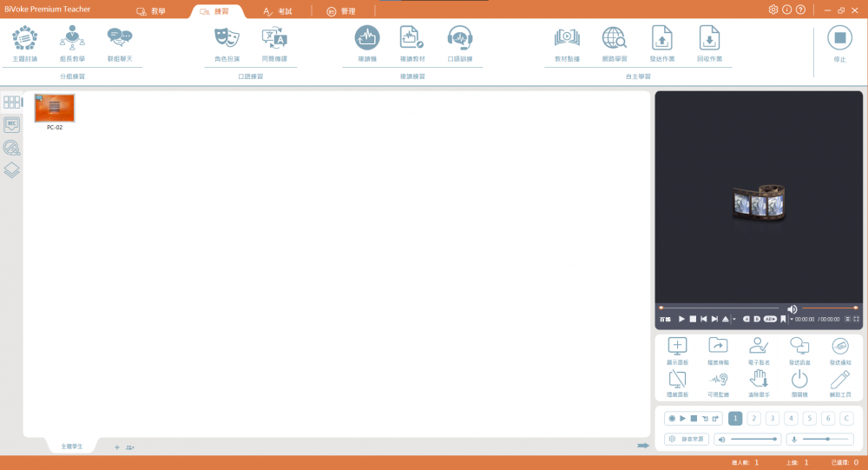This screenshot has width=868, height=470.
Task: Open add student group icon beside plus
Action: pyautogui.click(x=130, y=447)
